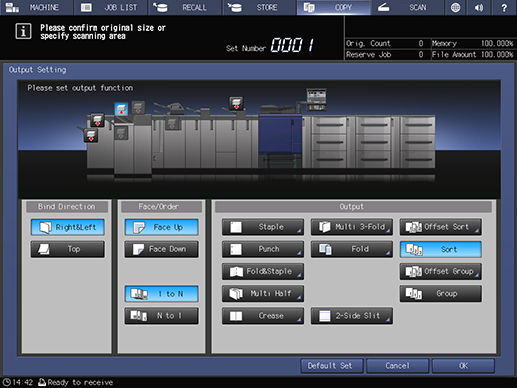The width and height of the screenshot is (517, 388).
Task: Click the information icon beside message
Action: [x=23, y=31]
